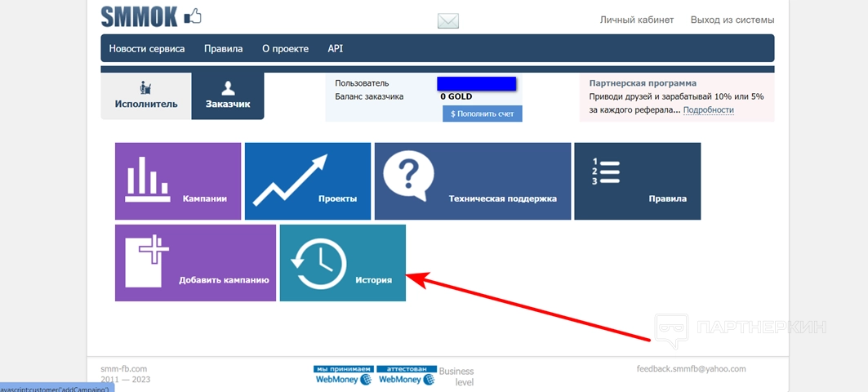Open the Техническая поддержка question tile
The image size is (868, 392).
click(473, 181)
